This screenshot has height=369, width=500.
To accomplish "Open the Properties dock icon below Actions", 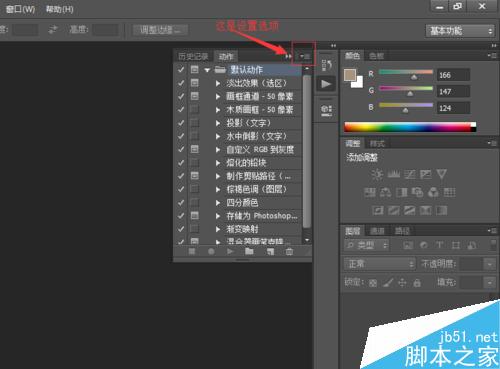I will [x=326, y=110].
